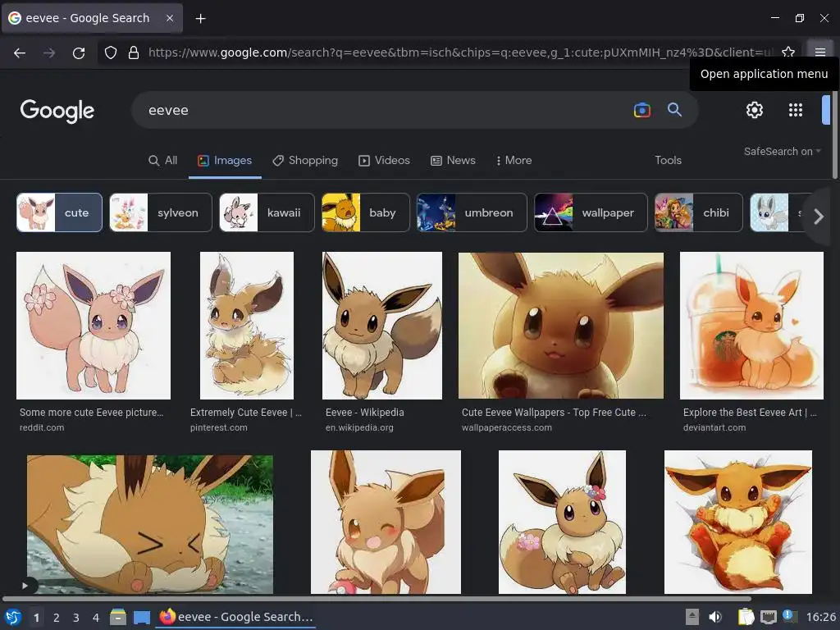
Task: Toggle the chibi filter chip
Action: tap(699, 212)
